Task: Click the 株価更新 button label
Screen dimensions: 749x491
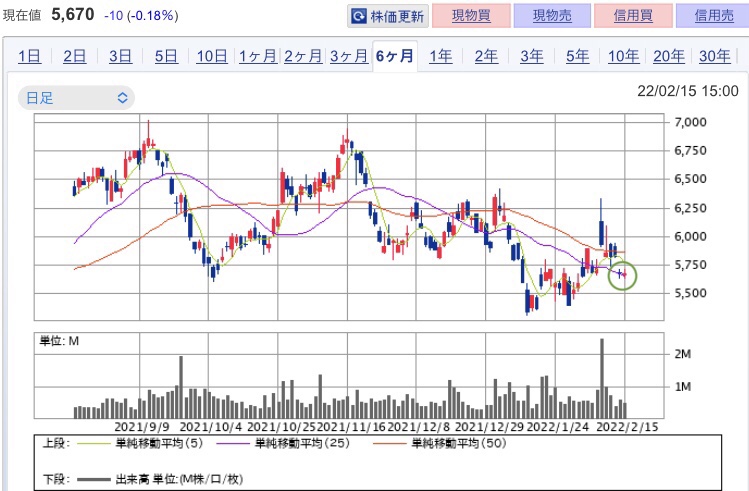Action: [397, 17]
